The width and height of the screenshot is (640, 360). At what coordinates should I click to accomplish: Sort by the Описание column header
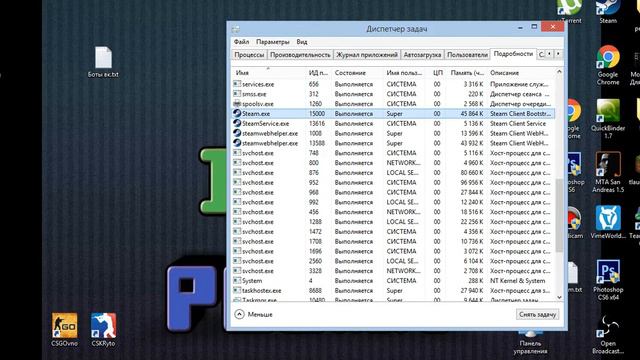click(x=521, y=73)
